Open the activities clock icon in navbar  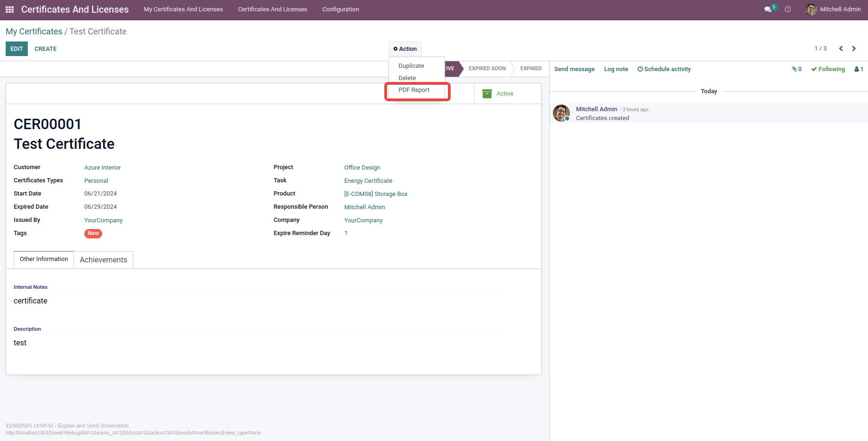coord(787,9)
